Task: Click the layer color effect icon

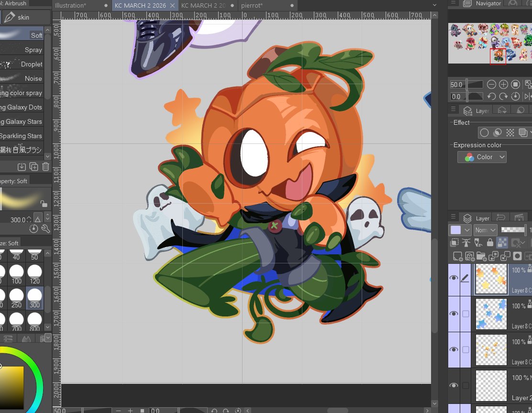Action: coord(523,132)
